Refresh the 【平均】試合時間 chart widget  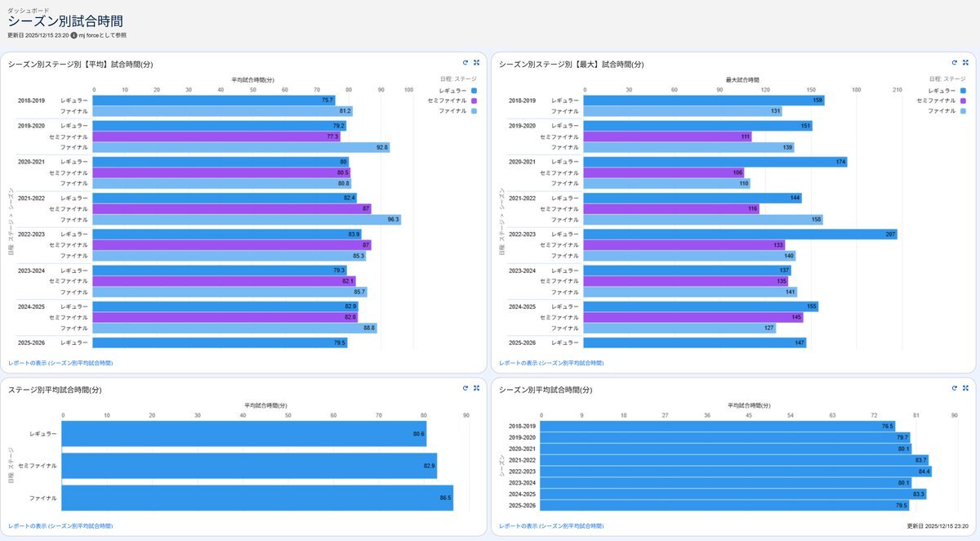[465, 62]
